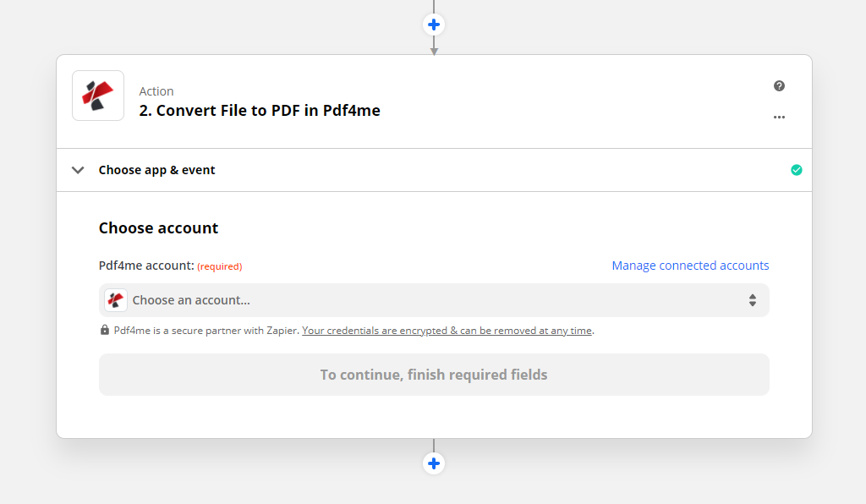Open the action options ellipsis icon
The width and height of the screenshot is (866, 504).
tap(779, 118)
